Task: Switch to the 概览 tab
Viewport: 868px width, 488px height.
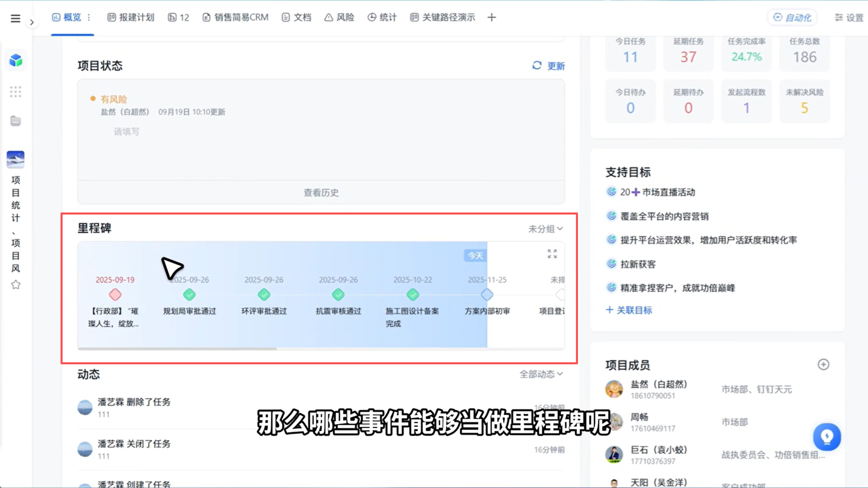Action: pyautogui.click(x=67, y=17)
